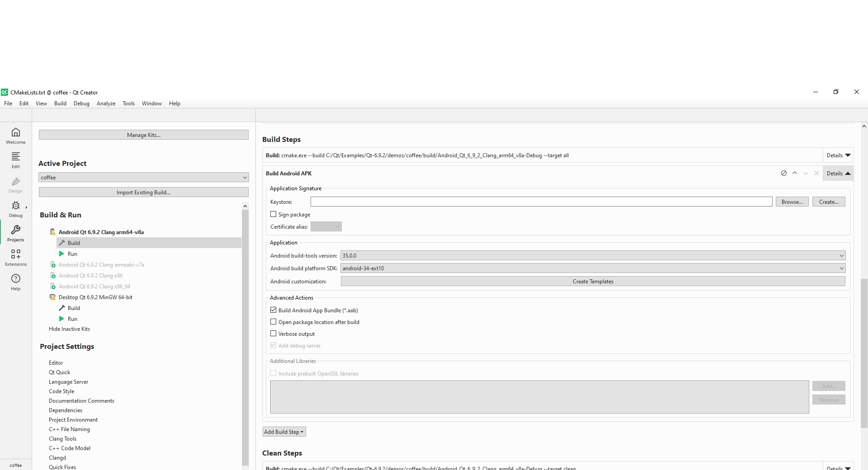The width and height of the screenshot is (868, 470).
Task: Activate the Android armeabi-v7a kit
Action: pos(101,265)
